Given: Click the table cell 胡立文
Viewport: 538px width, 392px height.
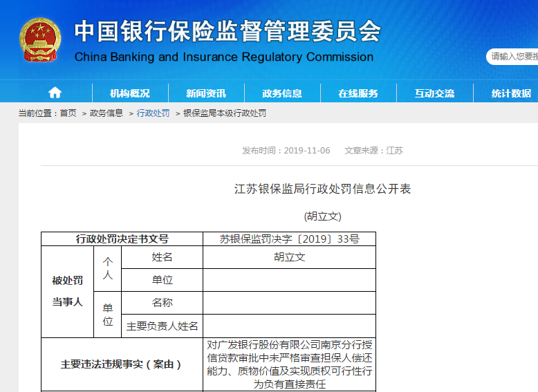Looking at the screenshot, I should point(290,257).
